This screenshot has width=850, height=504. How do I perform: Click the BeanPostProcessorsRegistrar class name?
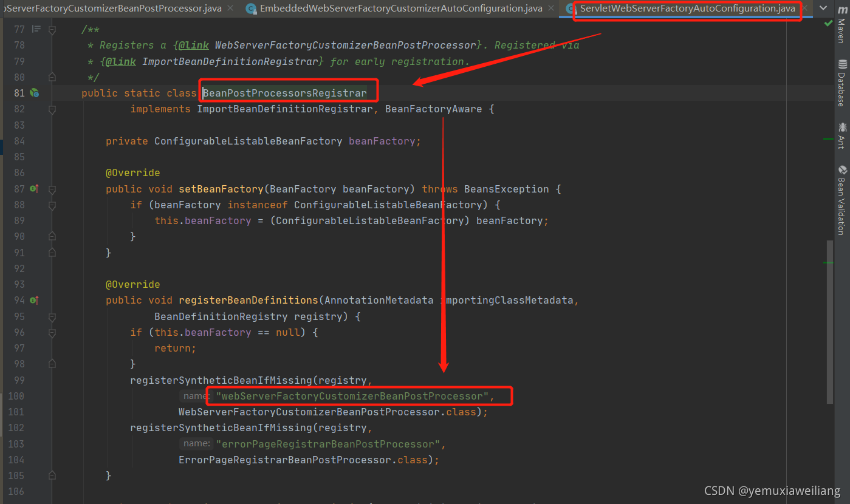click(x=284, y=93)
